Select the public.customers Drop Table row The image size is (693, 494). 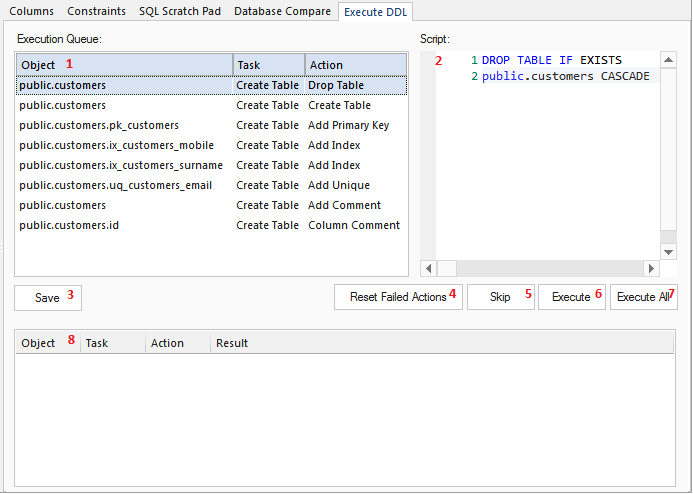click(x=62, y=85)
